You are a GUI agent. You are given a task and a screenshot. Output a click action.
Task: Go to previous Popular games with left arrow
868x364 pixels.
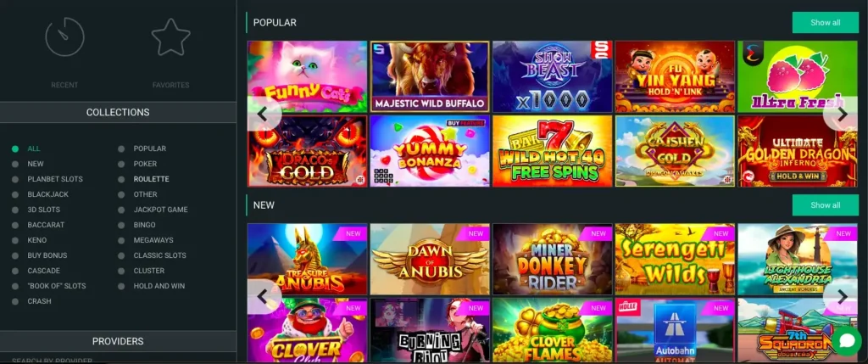click(x=263, y=115)
